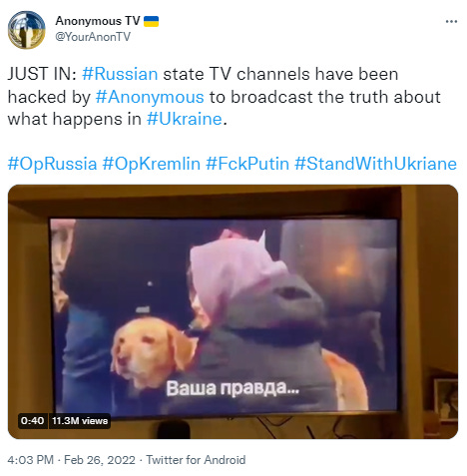467x476 pixels.
Task: Open the #StandWithUkriane hashtag
Action: point(375,164)
